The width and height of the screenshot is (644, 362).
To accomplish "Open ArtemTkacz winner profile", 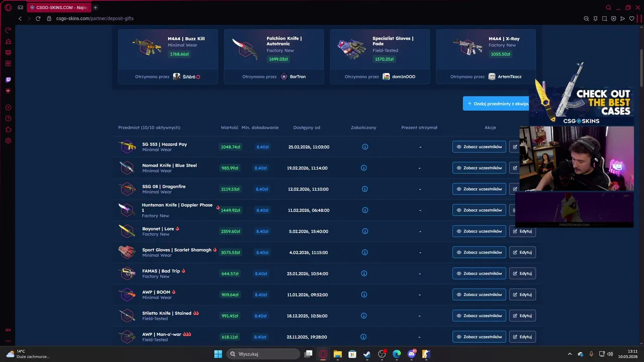I will coord(505,76).
